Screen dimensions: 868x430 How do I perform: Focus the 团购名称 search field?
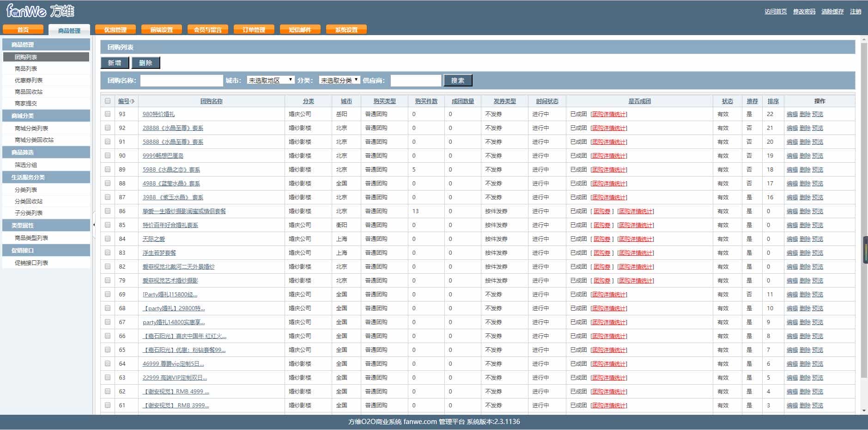182,80
